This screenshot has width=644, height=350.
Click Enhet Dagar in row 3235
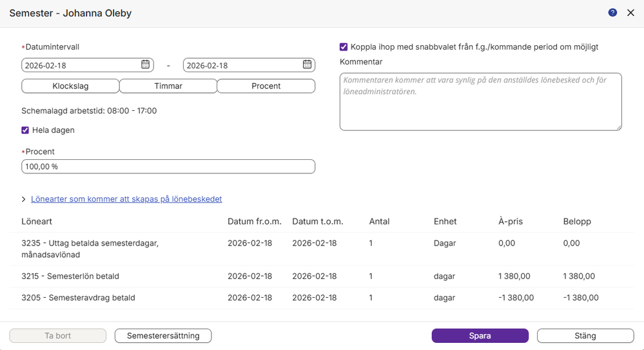[445, 243]
